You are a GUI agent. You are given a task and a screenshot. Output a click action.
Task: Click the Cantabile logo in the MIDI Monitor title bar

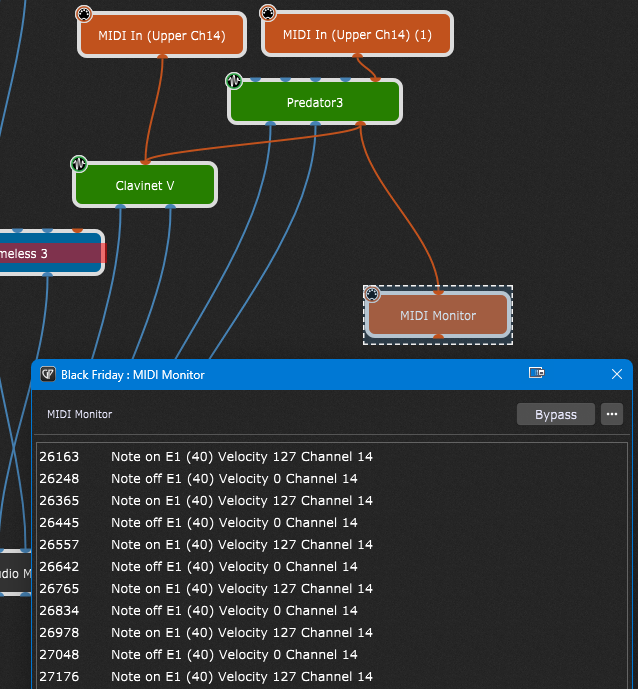tap(47, 374)
